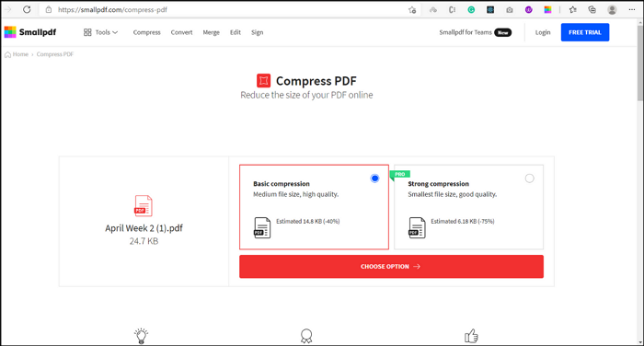Open the Tools grid menu
644x346 pixels.
[100, 32]
